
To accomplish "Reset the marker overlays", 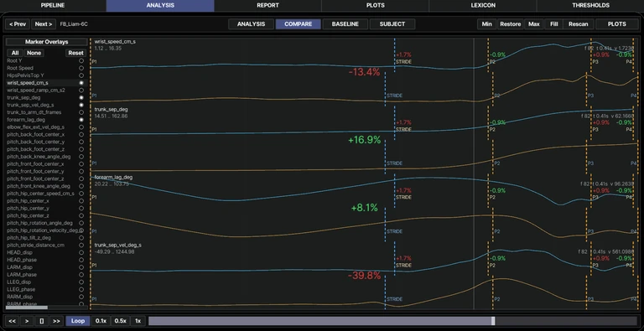I will coord(76,53).
